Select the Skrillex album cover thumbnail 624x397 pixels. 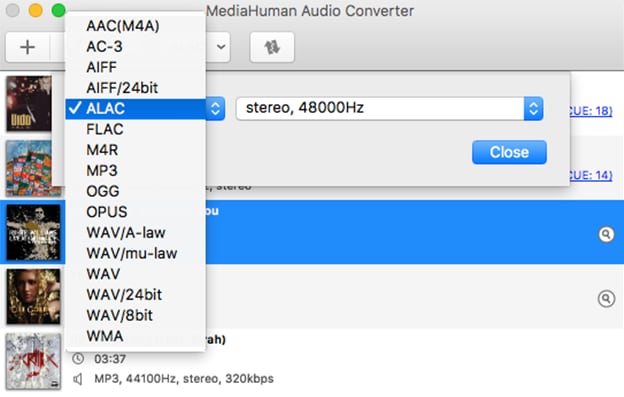33,361
